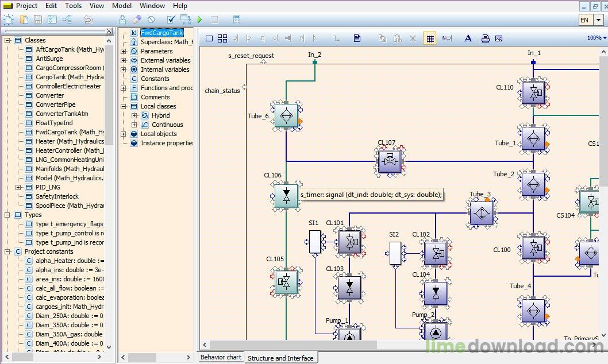
Task: Click the save floppy disk icon
Action: pos(38,20)
